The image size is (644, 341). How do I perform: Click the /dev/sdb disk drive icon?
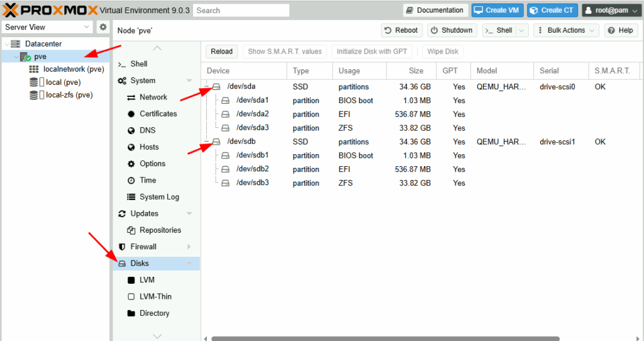[216, 142]
